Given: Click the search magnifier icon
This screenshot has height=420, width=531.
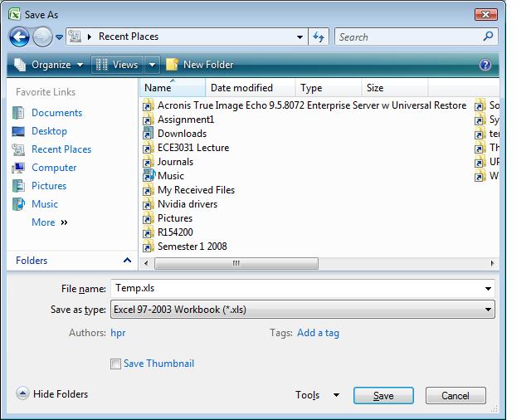Looking at the screenshot, I should [488, 36].
